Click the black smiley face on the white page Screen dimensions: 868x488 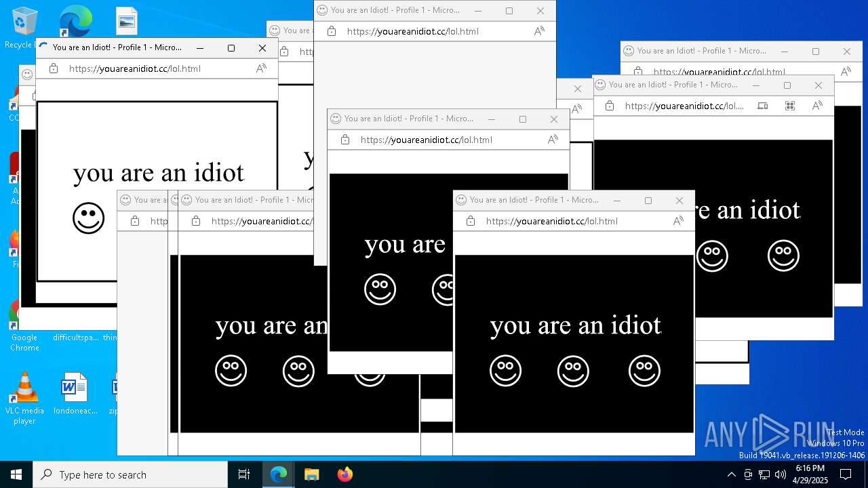(x=89, y=218)
